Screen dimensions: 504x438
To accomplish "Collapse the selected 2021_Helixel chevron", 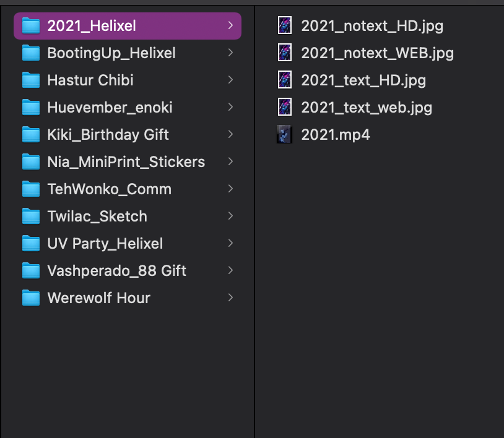I will 230,26.
